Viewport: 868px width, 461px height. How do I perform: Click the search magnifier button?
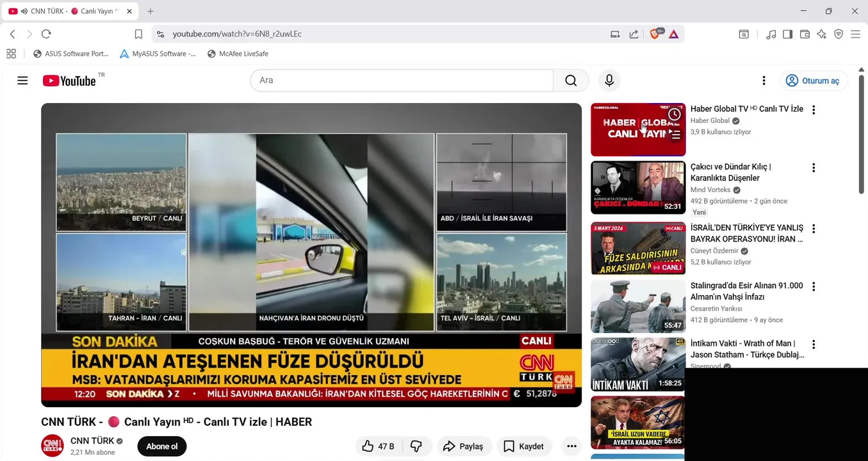[571, 81]
